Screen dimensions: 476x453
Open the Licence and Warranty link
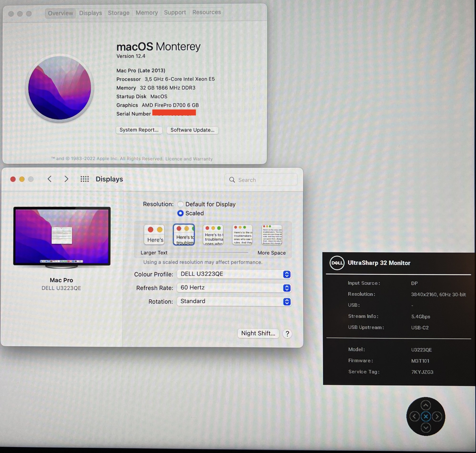pyautogui.click(x=189, y=159)
